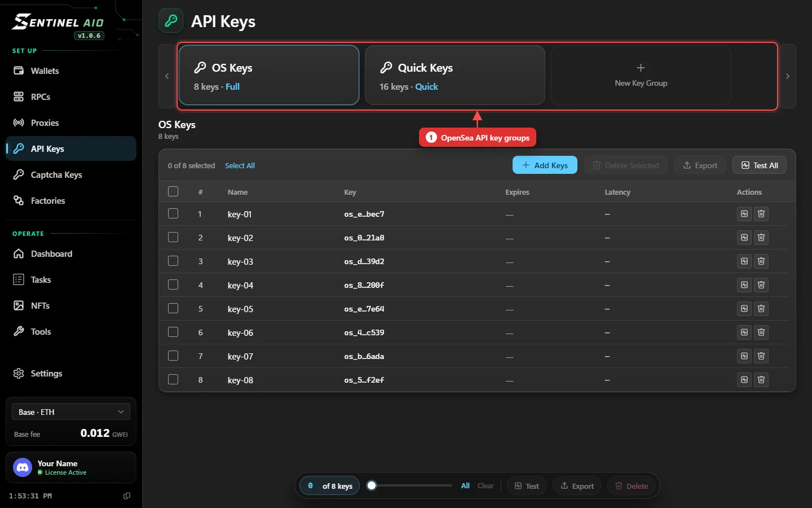Image resolution: width=812 pixels, height=508 pixels.
Task: Test the key-05 row key
Action: [744, 309]
